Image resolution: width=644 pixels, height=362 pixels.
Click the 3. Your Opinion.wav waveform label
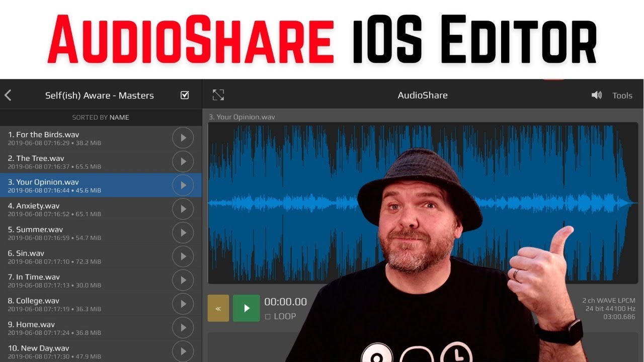242,117
